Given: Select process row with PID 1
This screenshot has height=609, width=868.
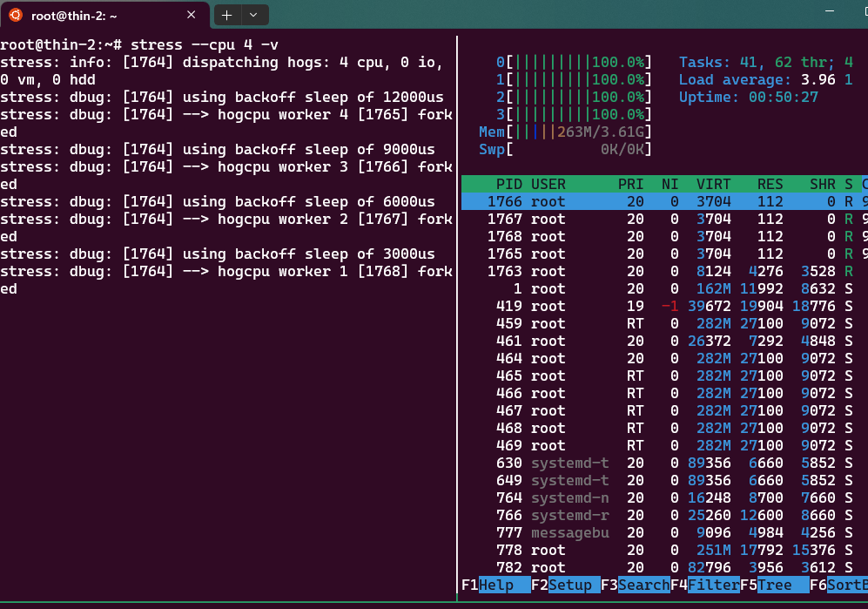Looking at the screenshot, I should (x=664, y=288).
